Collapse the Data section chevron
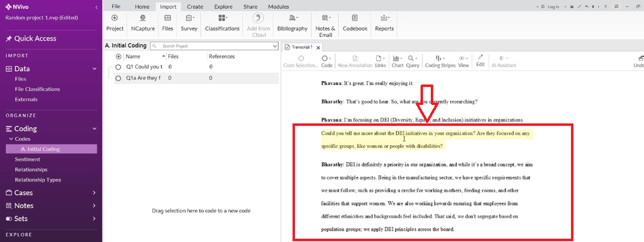The image size is (644, 242). point(94,69)
